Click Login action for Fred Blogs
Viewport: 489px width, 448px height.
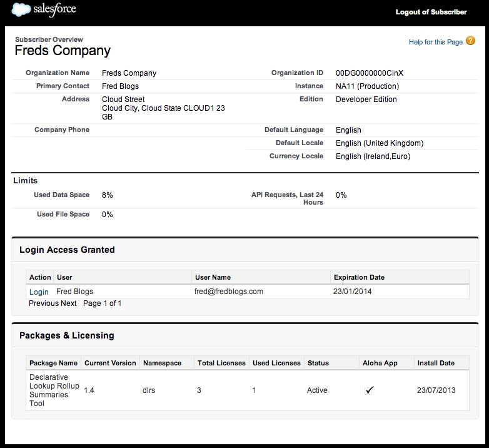39,292
